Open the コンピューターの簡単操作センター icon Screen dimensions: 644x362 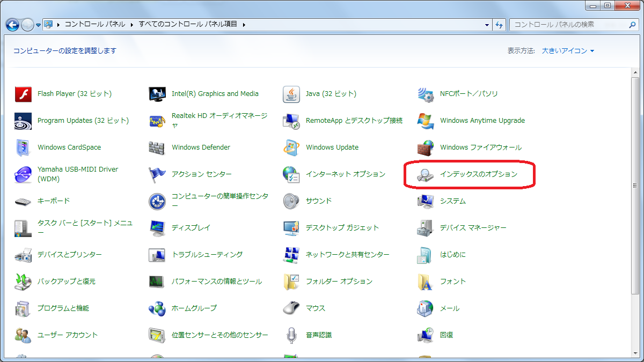point(158,201)
